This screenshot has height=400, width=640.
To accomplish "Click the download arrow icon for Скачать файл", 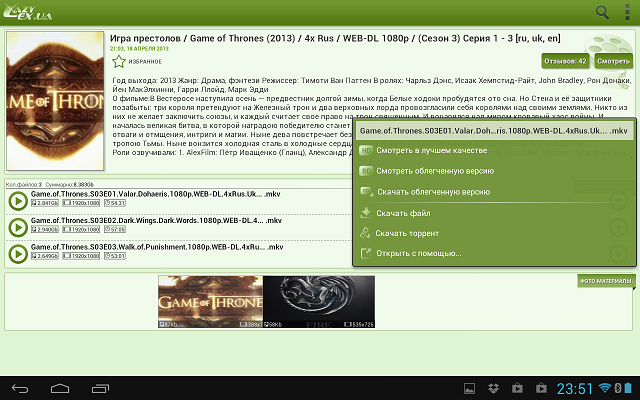I will pos(366,213).
